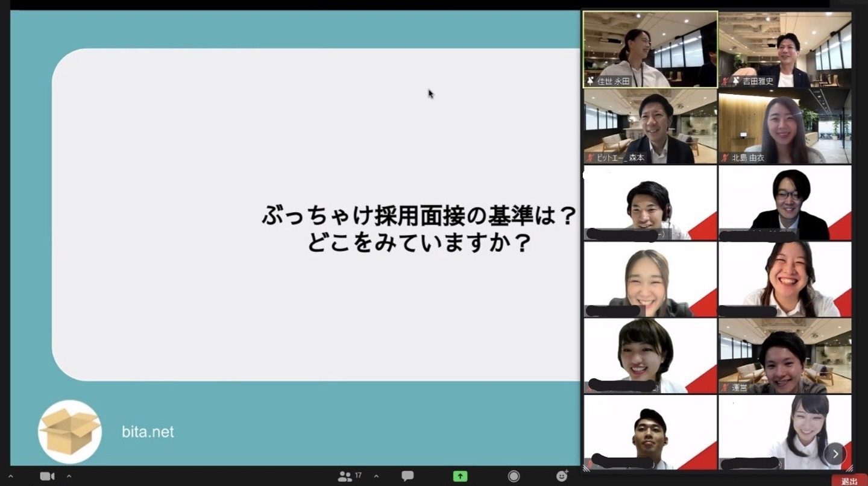The width and height of the screenshot is (868, 486).
Task: Open the chat bubble icon
Action: (x=407, y=476)
